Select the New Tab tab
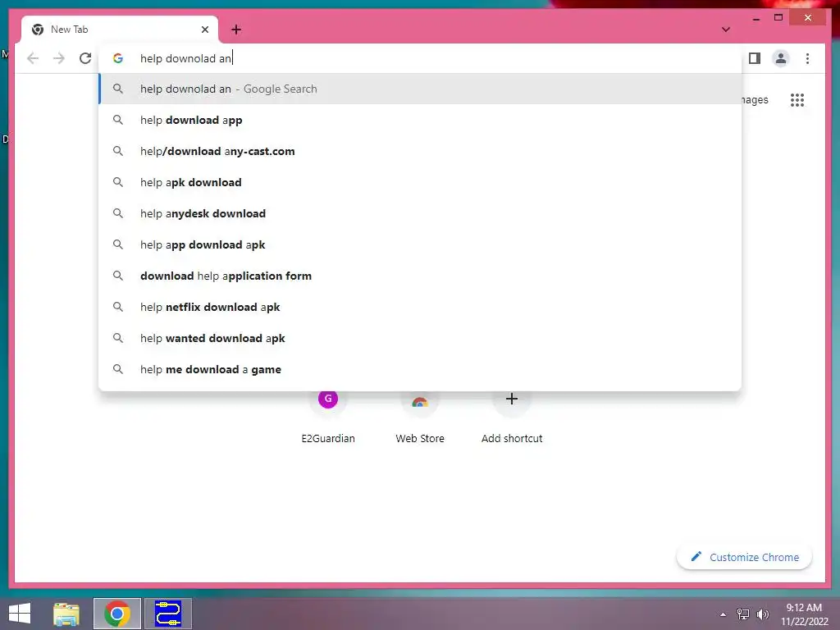This screenshot has width=840, height=630. click(x=120, y=30)
